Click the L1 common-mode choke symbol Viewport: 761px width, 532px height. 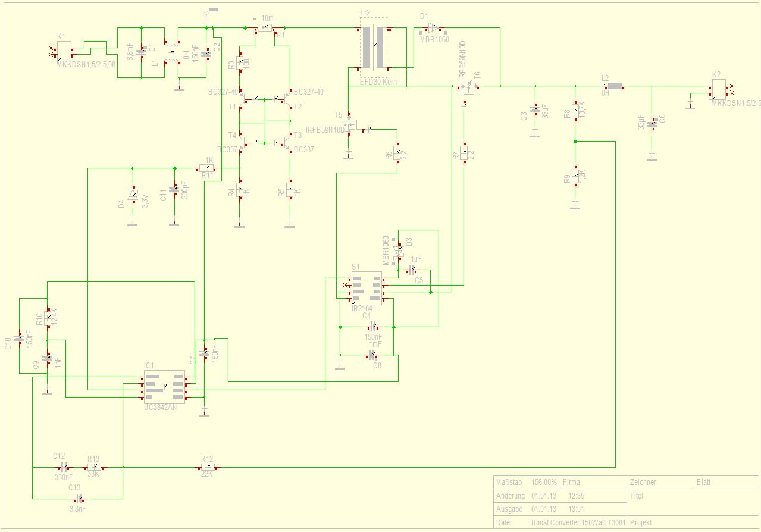172,53
